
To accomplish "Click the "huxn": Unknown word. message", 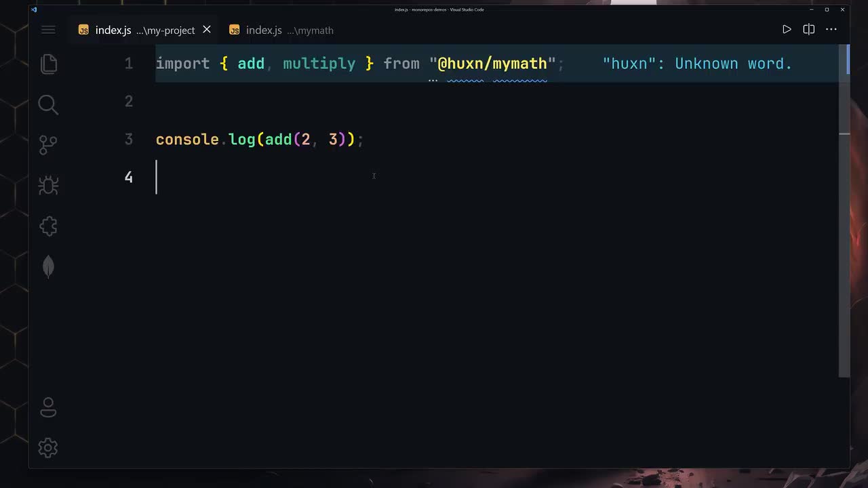I will pyautogui.click(x=697, y=64).
